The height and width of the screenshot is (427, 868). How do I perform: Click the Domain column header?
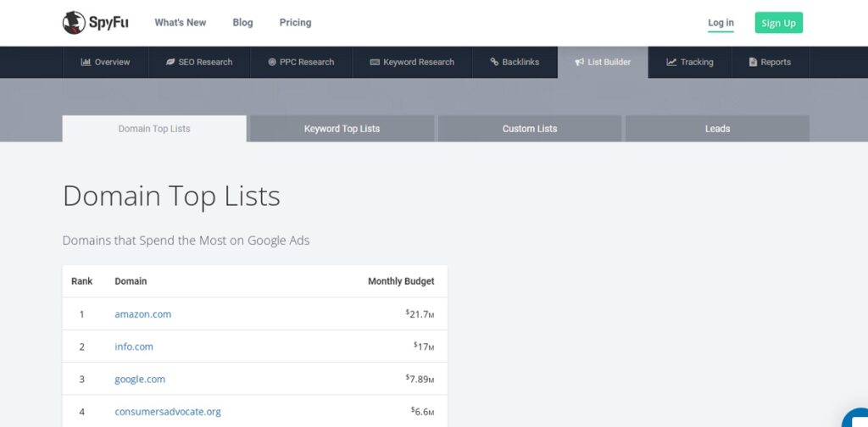coord(131,281)
